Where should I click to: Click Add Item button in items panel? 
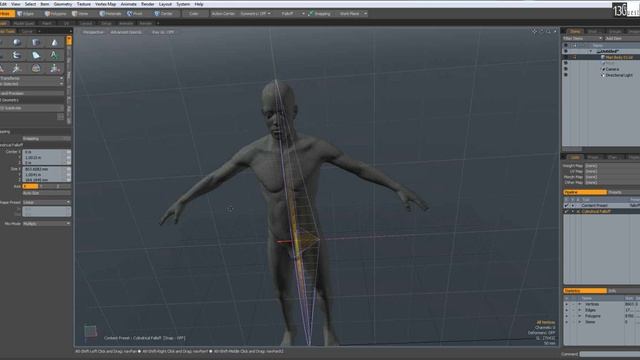pos(622,38)
